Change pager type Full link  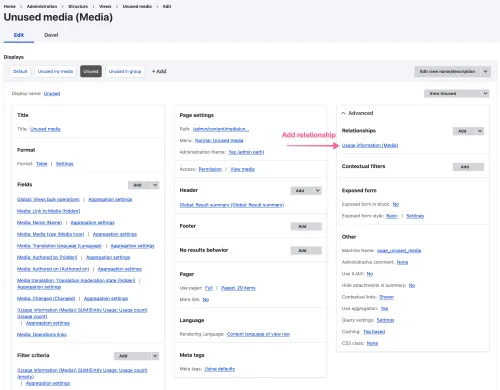209,288
